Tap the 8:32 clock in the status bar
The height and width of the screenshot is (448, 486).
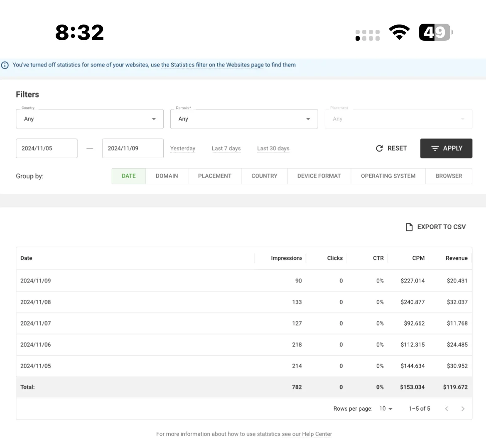(x=80, y=32)
